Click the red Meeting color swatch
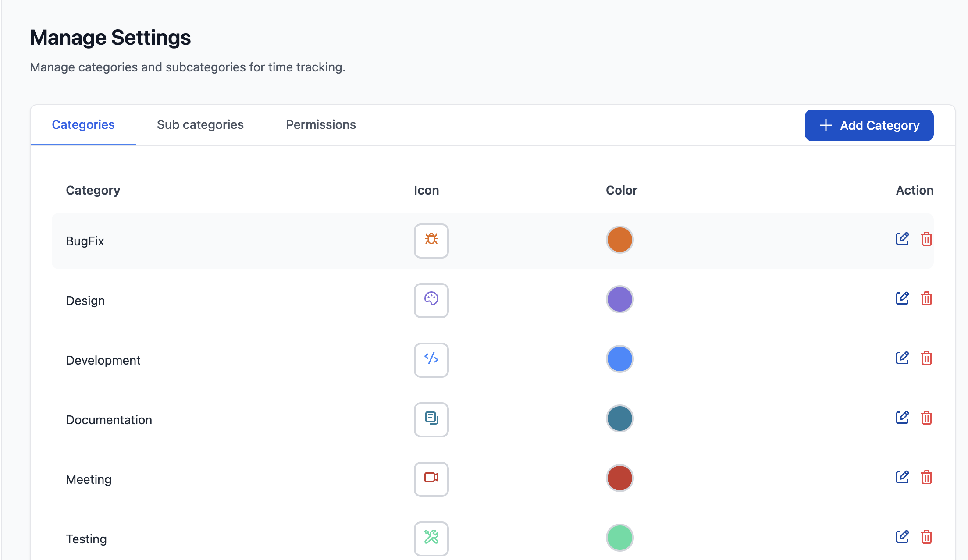Screen dimensions: 968x560 (x=619, y=478)
